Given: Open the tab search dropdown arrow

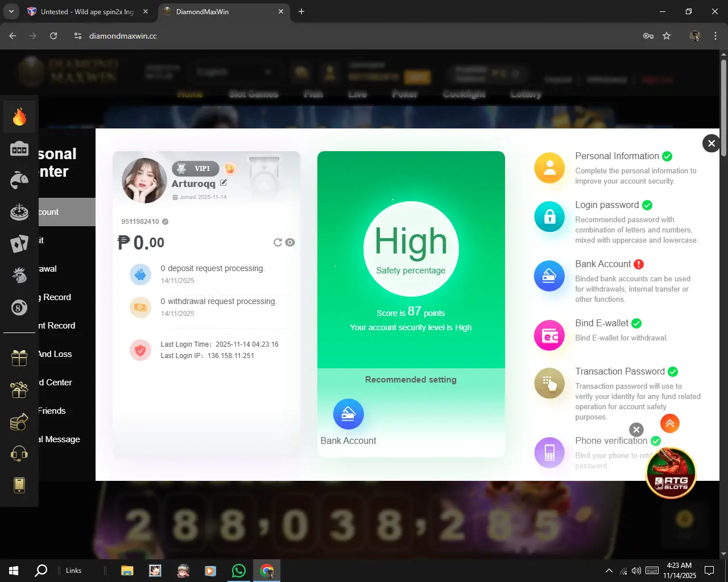Looking at the screenshot, I should (x=11, y=11).
